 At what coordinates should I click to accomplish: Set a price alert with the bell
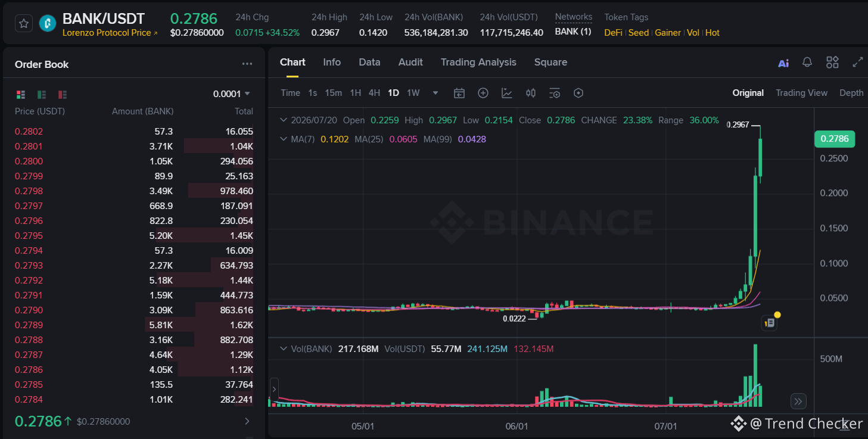807,62
